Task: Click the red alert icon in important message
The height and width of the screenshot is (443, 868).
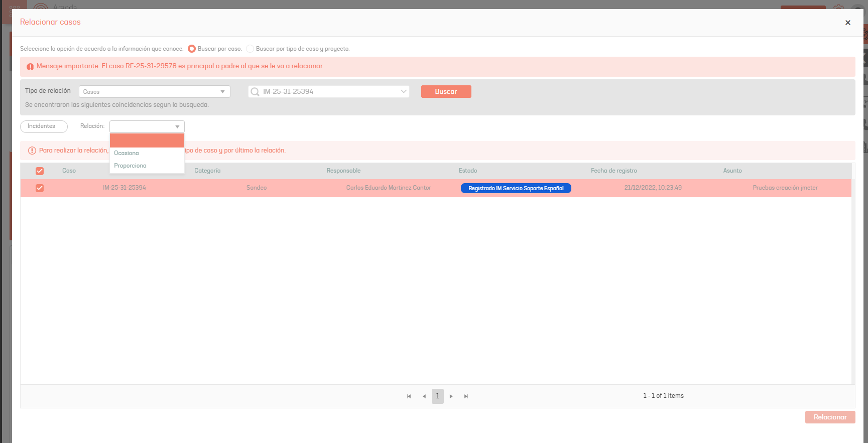Action: coord(30,67)
